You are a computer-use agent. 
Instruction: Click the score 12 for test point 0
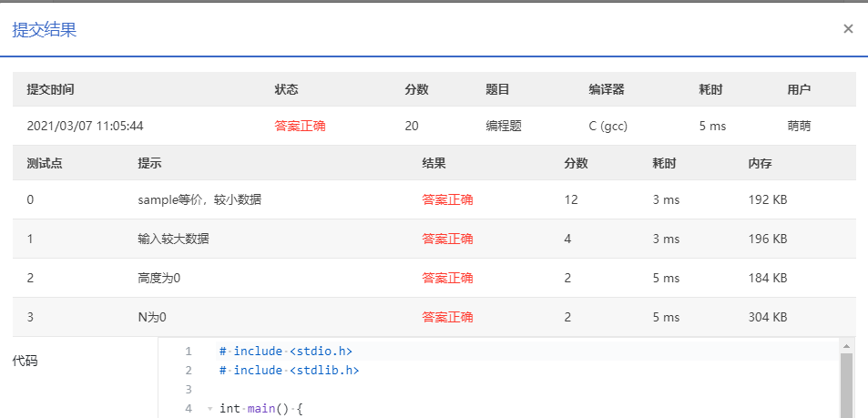pos(571,199)
